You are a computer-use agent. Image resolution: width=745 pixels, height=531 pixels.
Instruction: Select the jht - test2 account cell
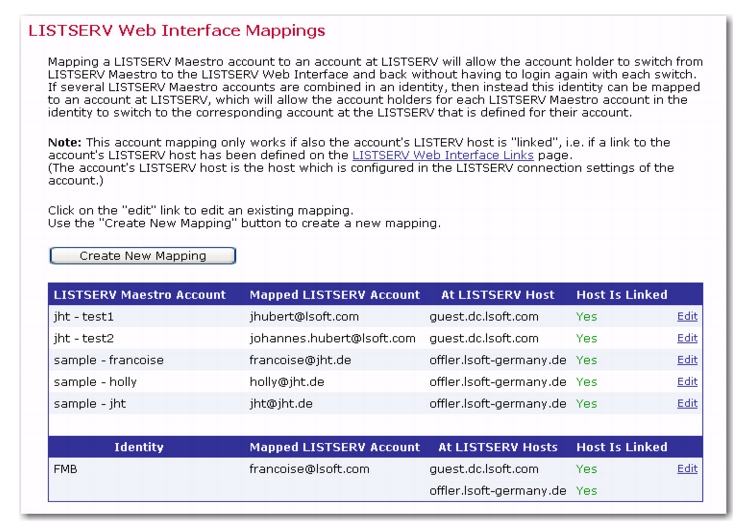84,339
